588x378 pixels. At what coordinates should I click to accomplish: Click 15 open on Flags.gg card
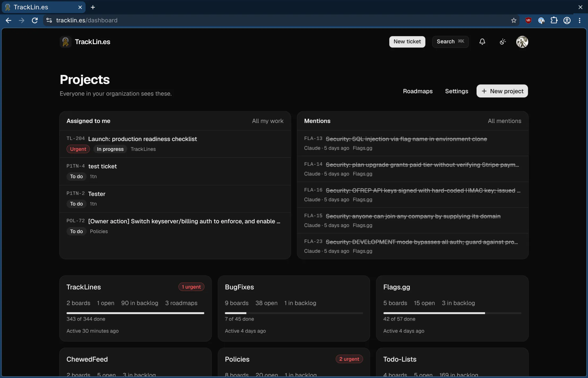(424, 303)
